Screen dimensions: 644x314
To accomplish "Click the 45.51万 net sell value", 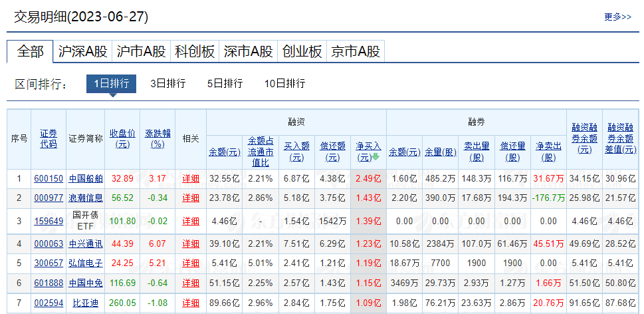I will pos(548,243).
